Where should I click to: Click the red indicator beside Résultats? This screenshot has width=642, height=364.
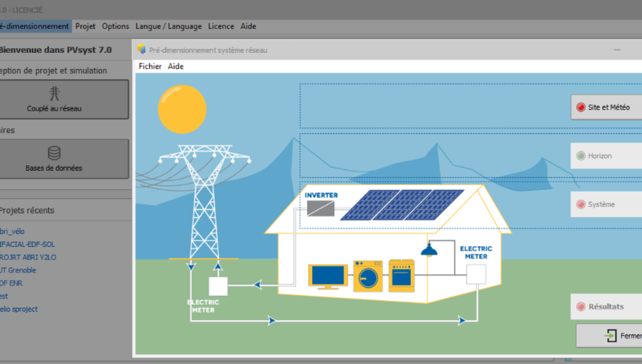pos(580,306)
